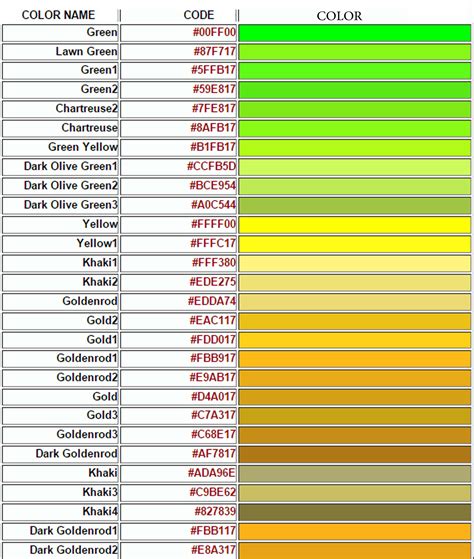Click the #59E817 code cell
The width and height of the screenshot is (474, 559).
click(179, 90)
